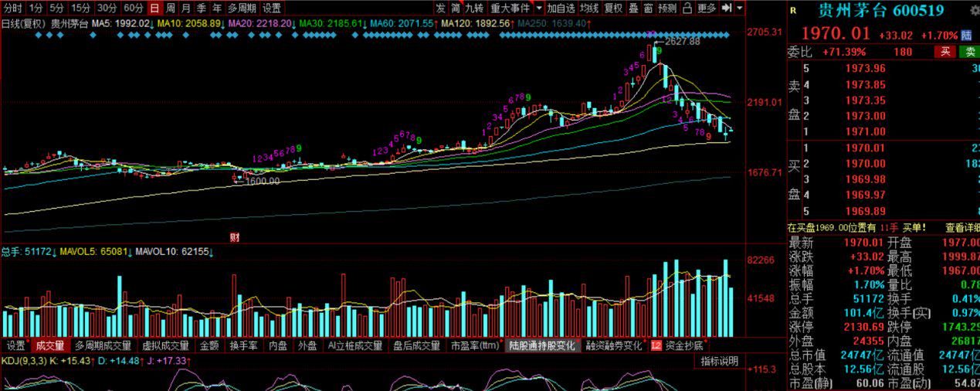Select the 融资融券变化 tab
The height and width of the screenshot is (391, 980).
coord(614,345)
